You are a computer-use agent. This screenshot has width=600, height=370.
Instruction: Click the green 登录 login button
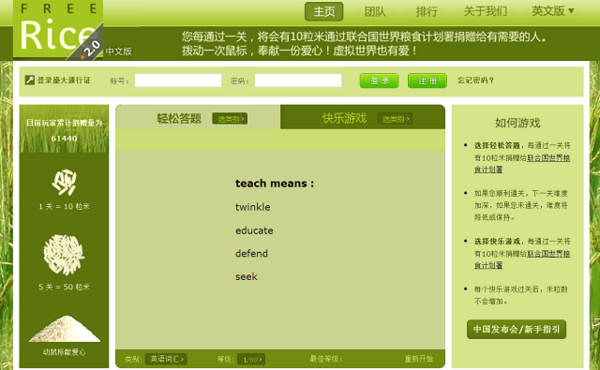[x=379, y=81]
